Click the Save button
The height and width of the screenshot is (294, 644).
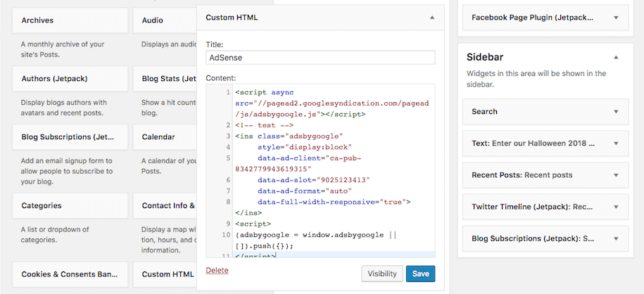(420, 274)
